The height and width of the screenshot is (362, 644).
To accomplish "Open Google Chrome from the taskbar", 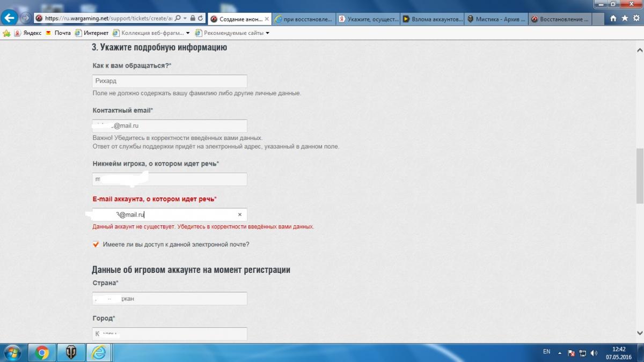I will [42, 352].
